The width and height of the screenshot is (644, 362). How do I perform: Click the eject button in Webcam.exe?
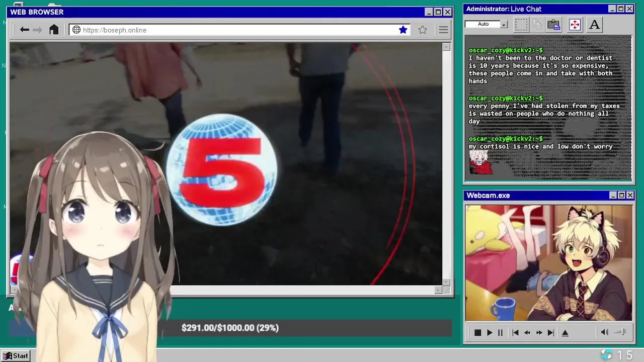pyautogui.click(x=565, y=332)
